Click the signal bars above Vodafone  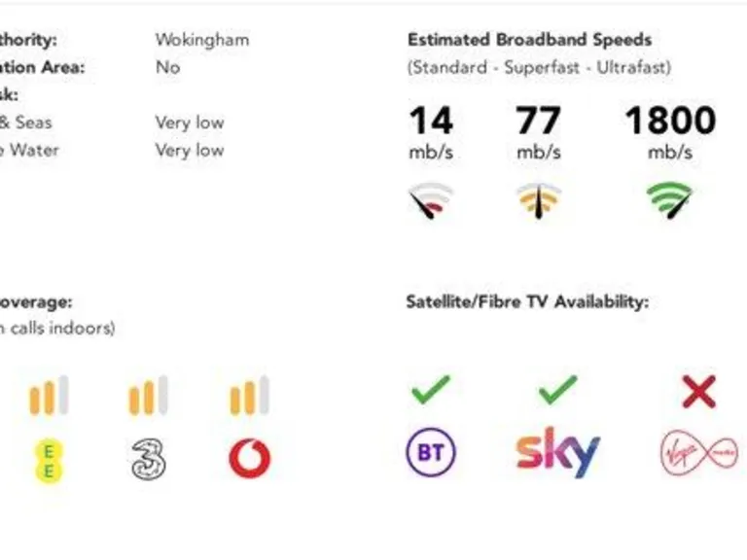coord(249,396)
